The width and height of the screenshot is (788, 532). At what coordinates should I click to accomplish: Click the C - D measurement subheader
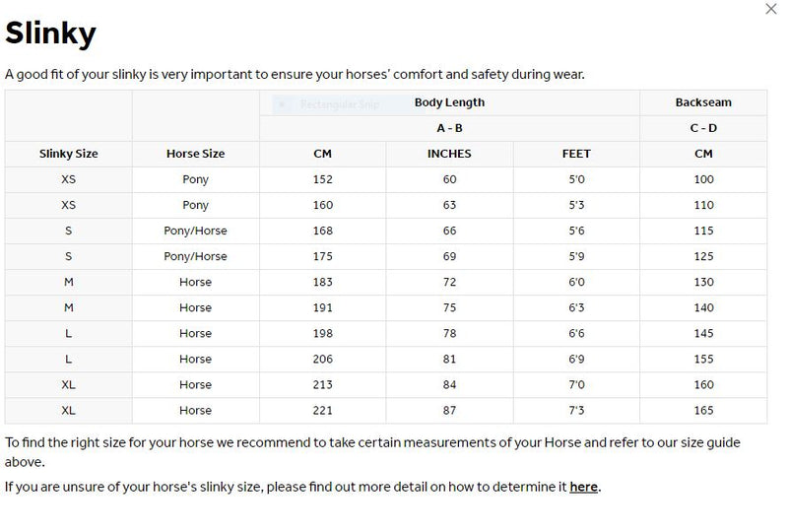click(x=703, y=128)
